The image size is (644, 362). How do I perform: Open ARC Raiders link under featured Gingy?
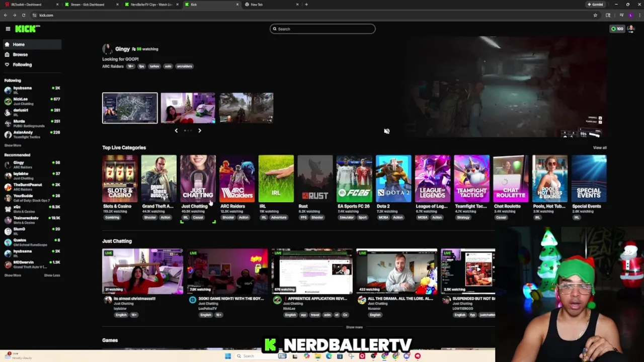click(113, 66)
